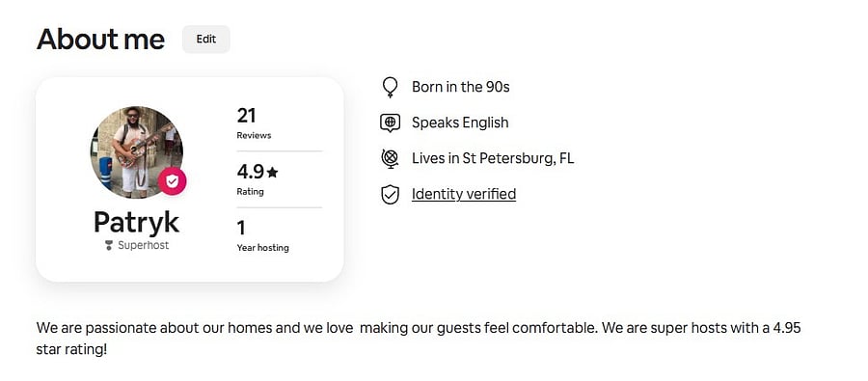Click the balloon icon next to Born in the 90s
This screenshot has height=381, width=868.
(390, 87)
